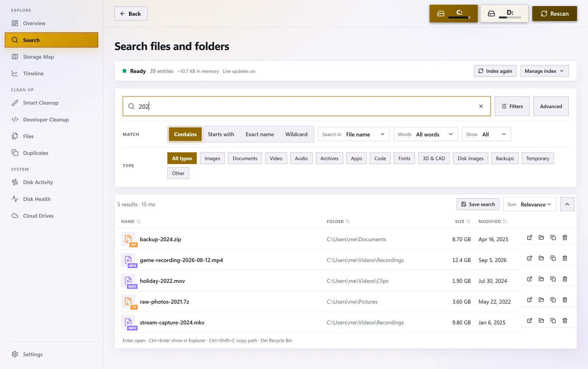Viewport: 588px width, 369px height.
Task: Expand the Manage index dropdown
Action: click(x=544, y=71)
